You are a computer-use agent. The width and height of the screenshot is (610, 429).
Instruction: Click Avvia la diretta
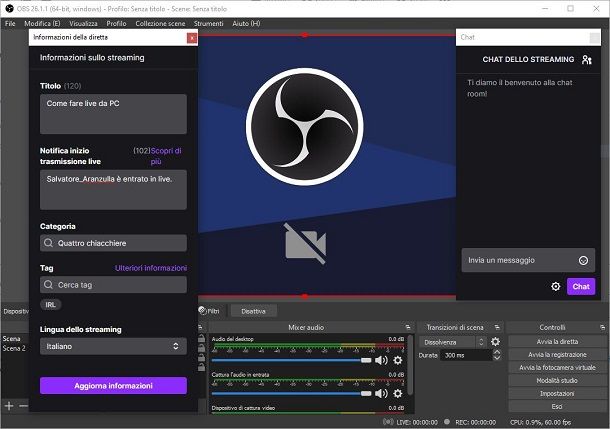pos(557,341)
